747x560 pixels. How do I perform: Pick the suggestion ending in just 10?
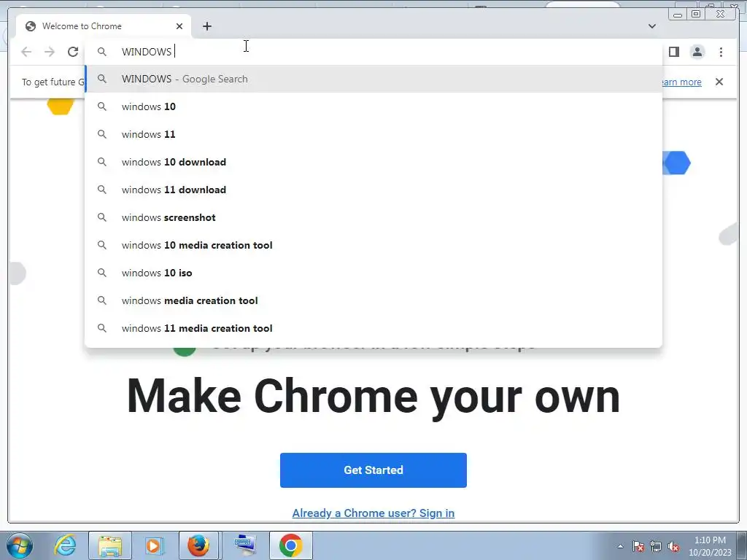[373, 106]
